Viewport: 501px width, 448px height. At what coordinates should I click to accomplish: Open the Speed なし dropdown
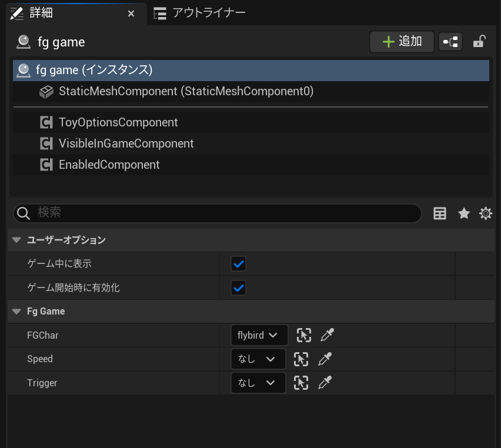pyautogui.click(x=258, y=359)
